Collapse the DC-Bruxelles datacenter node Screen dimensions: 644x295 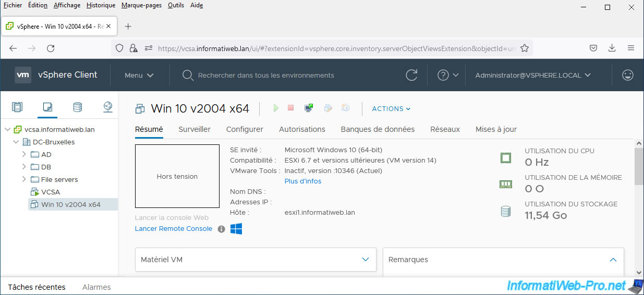[16, 142]
